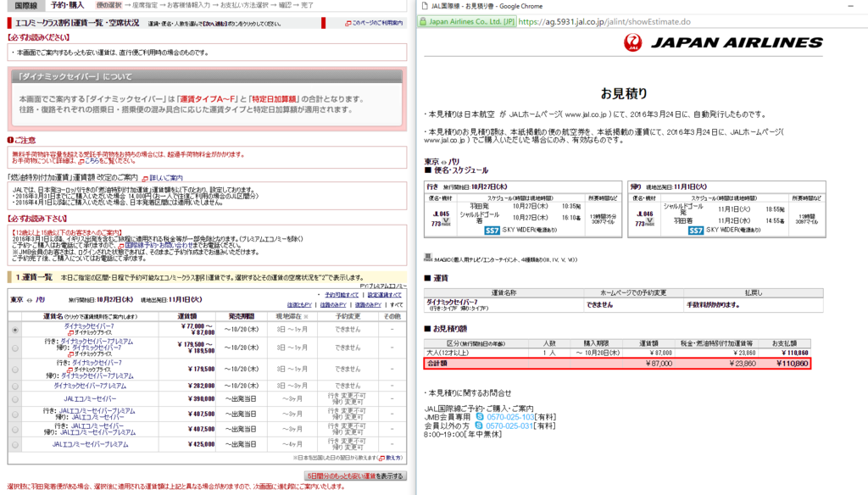This screenshot has width=868, height=495.
Task: Click the MAGIC legend icon below schedules
Action: [427, 258]
